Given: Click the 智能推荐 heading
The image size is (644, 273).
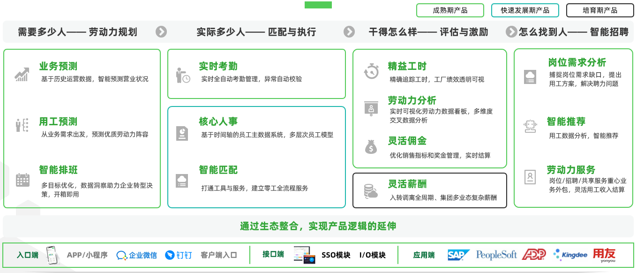Looking at the screenshot, I should click(x=566, y=122).
